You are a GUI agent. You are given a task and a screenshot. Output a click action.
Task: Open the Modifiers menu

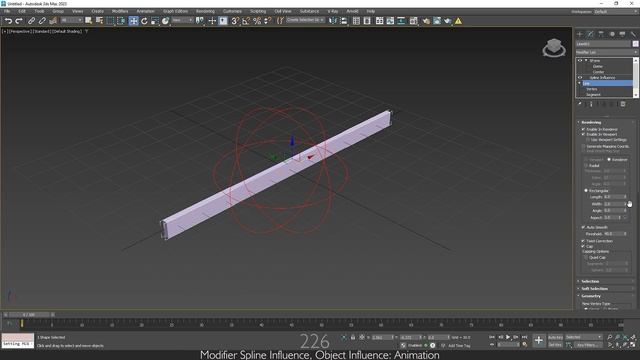[x=120, y=11]
